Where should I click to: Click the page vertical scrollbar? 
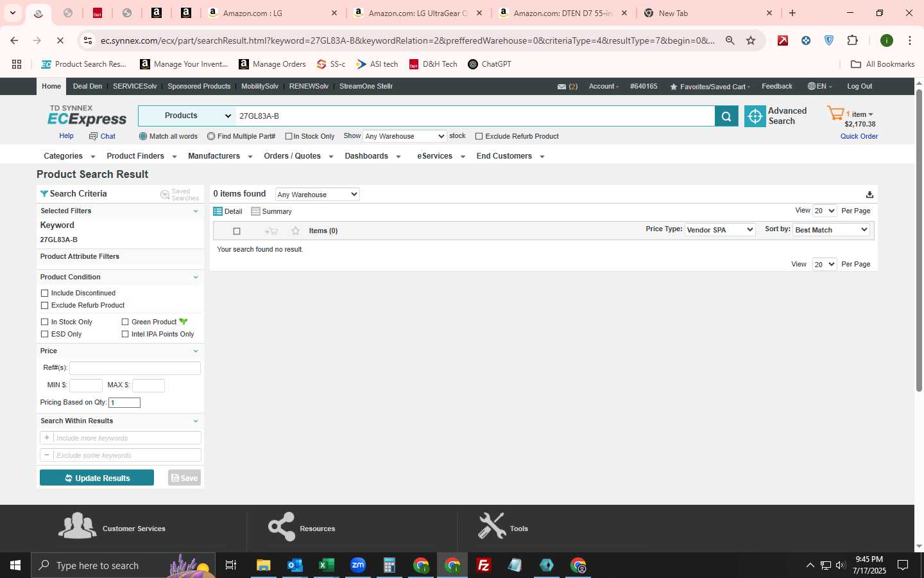[919, 240]
